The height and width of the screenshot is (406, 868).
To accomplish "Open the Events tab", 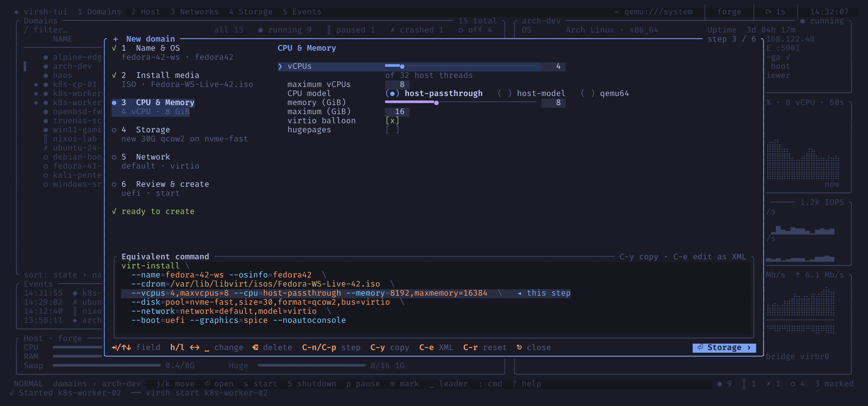I will (302, 12).
